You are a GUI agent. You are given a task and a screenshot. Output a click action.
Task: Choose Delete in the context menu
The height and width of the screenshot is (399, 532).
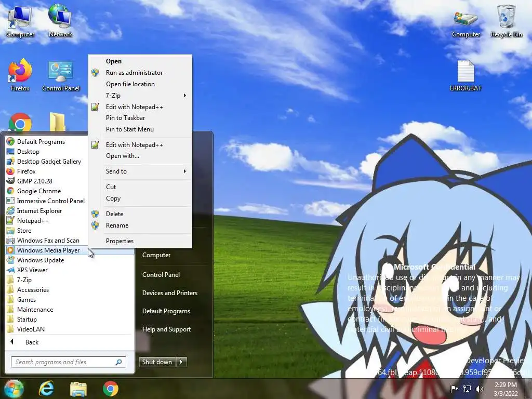click(140, 214)
